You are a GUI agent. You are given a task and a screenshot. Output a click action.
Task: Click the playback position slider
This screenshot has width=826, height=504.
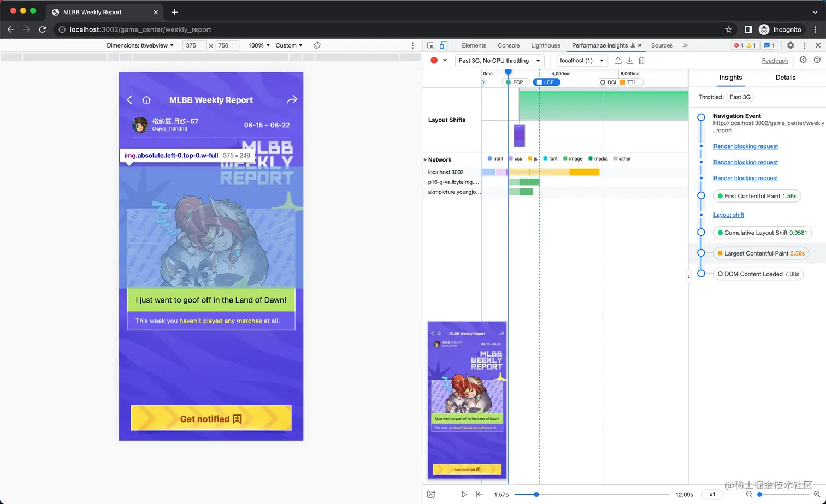click(592, 494)
